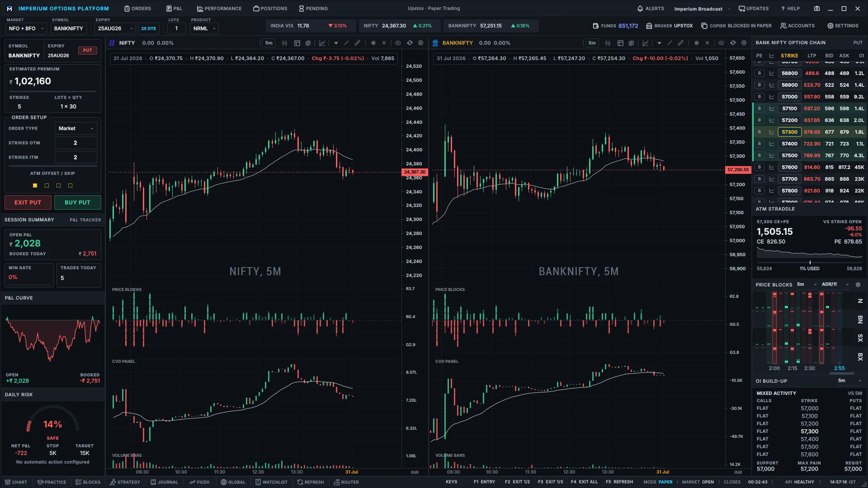This screenshot has height=488, width=868.
Task: Click the Updates button
Action: pyautogui.click(x=754, y=9)
